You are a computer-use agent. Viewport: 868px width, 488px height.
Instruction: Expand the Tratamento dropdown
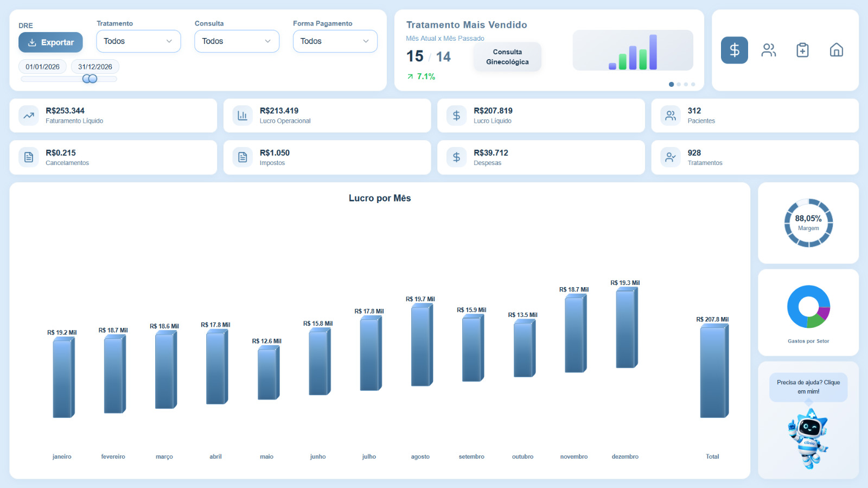pyautogui.click(x=138, y=41)
